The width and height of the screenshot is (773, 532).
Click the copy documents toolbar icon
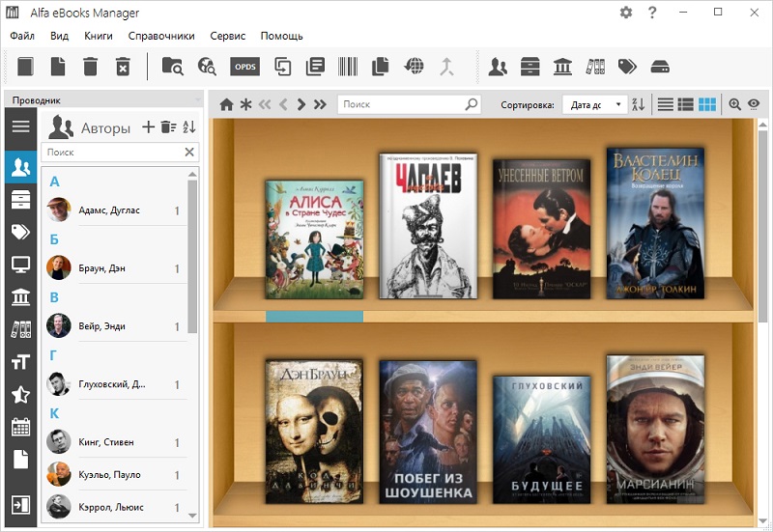(380, 67)
